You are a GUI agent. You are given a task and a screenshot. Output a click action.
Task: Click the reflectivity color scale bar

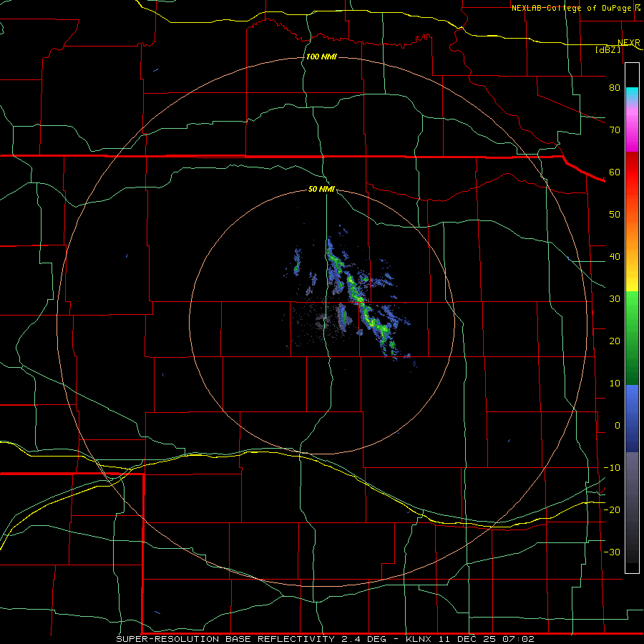(x=632, y=318)
